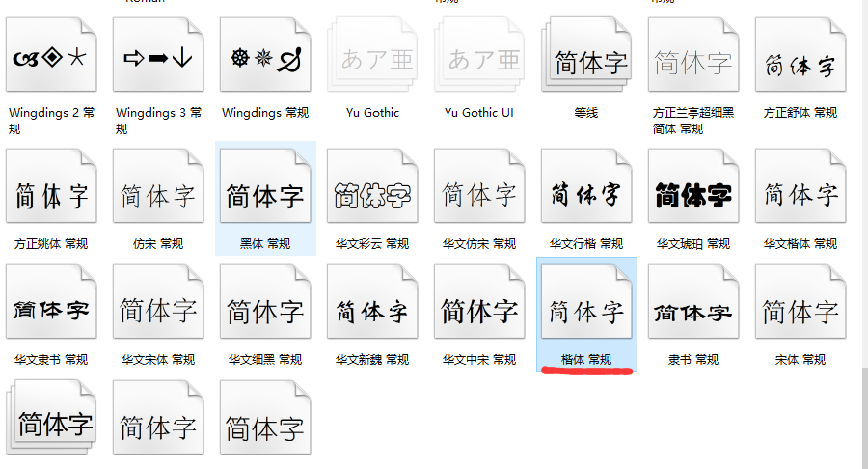Select the 华文宋体 font icon
The image size is (868, 469).
coord(158,301)
